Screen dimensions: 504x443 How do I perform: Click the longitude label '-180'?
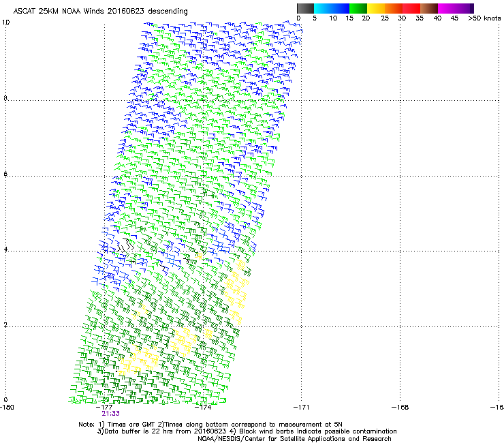7,408
